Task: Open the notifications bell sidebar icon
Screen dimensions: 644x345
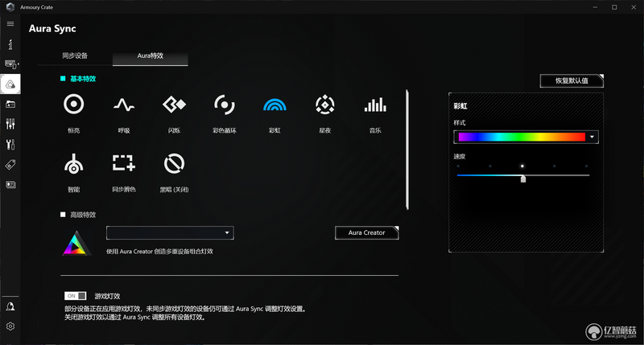Action: [10, 306]
